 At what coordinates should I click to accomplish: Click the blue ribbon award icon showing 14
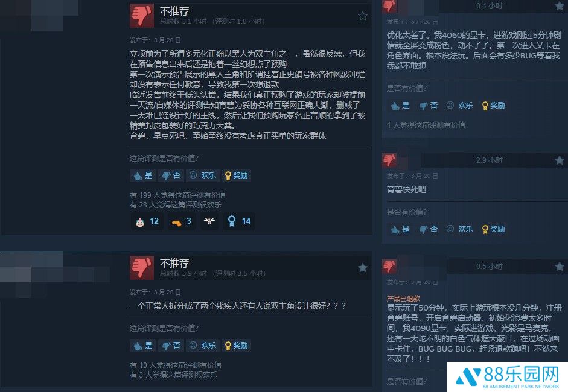[x=238, y=221]
